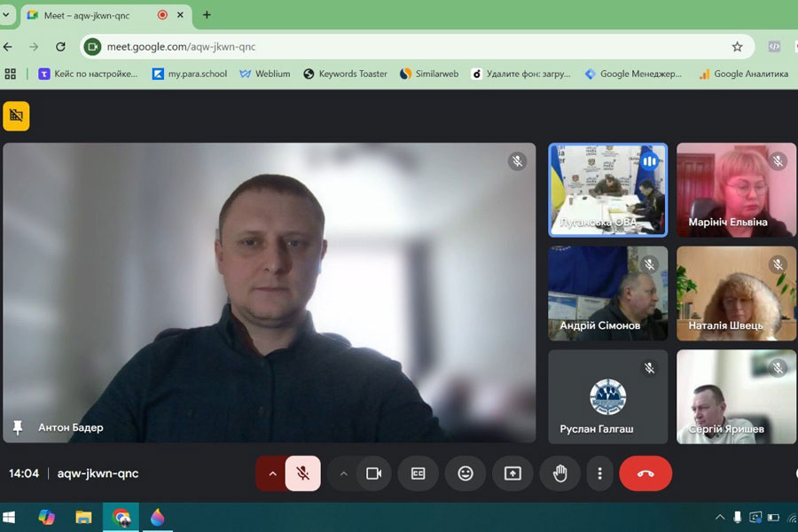The height and width of the screenshot is (532, 798).
Task: Click the muted mic icon on Руслан Галгаш's tile
Action: [649, 368]
